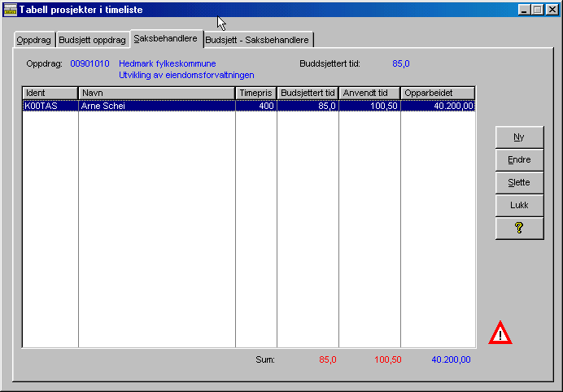Maximize the Tabell prosjekter window
The height and width of the screenshot is (392, 563).
click(537, 9)
